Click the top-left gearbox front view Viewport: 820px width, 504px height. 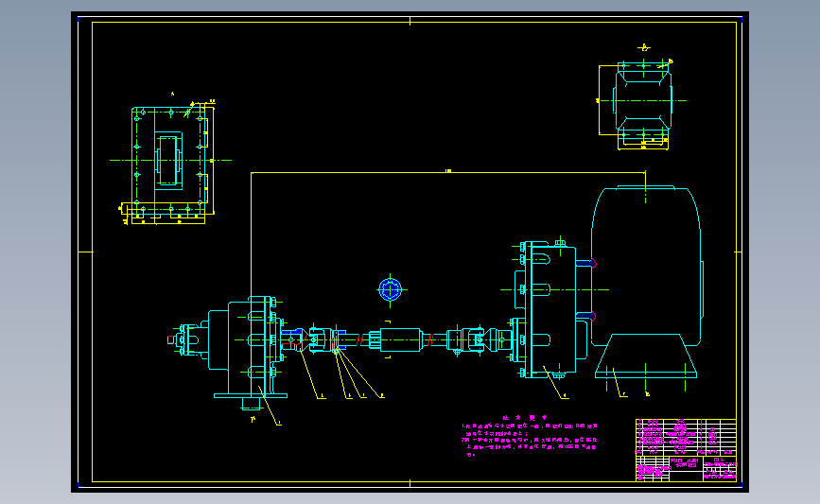point(170,161)
